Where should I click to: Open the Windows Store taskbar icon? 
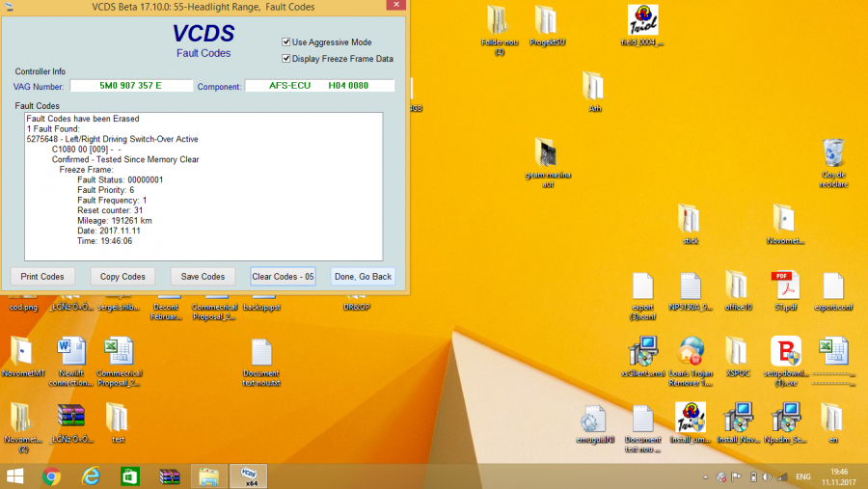click(129, 475)
